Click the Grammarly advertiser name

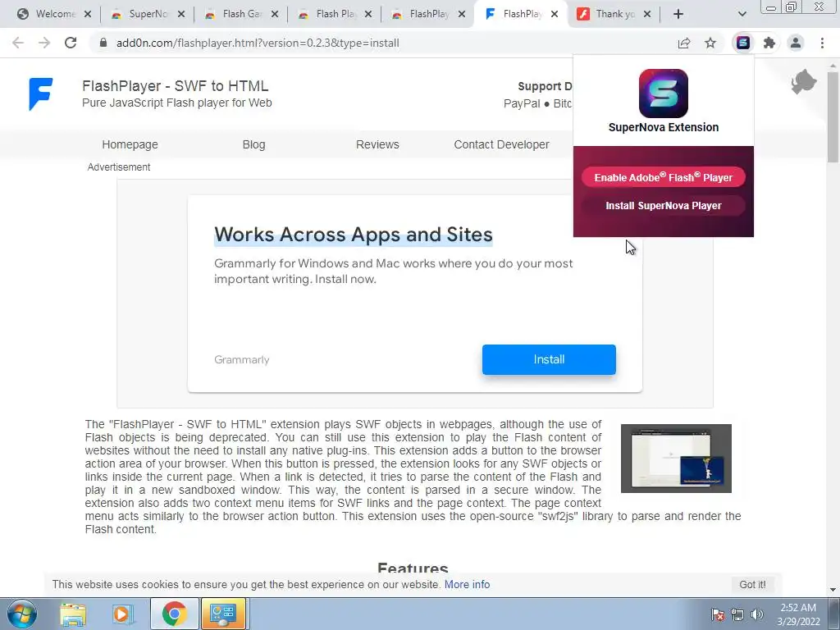[242, 360]
